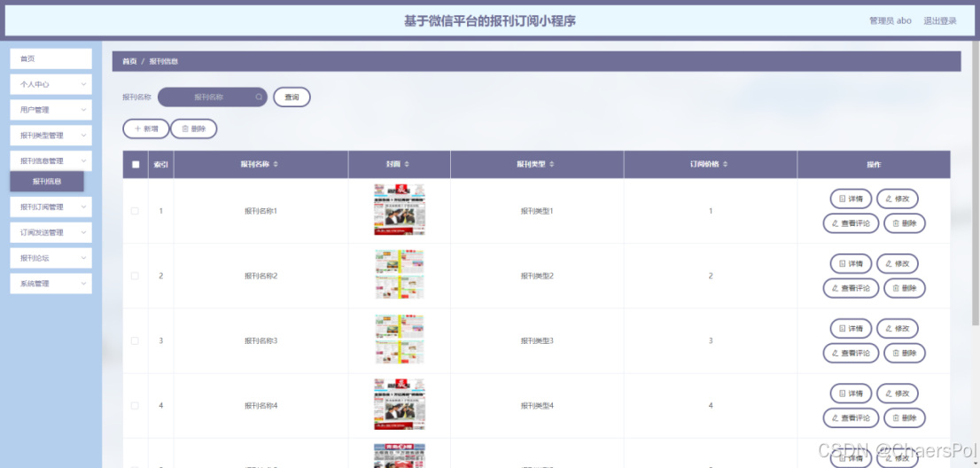Click the 管理员 abo account label
980x468 pixels.
pos(890,20)
